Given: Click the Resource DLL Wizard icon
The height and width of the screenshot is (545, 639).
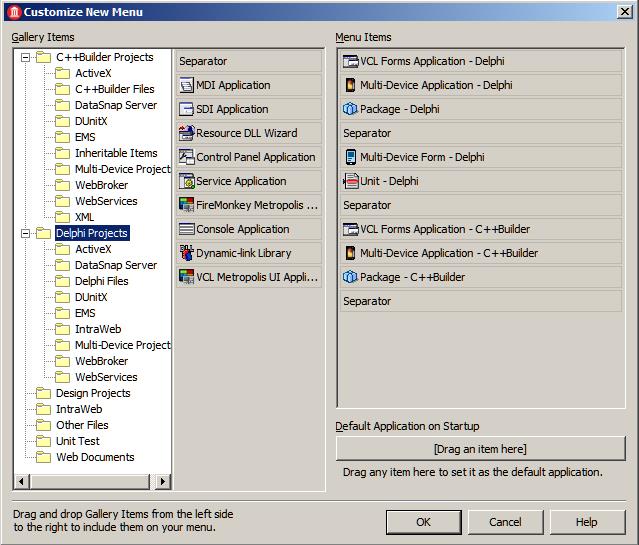Looking at the screenshot, I should [187, 133].
